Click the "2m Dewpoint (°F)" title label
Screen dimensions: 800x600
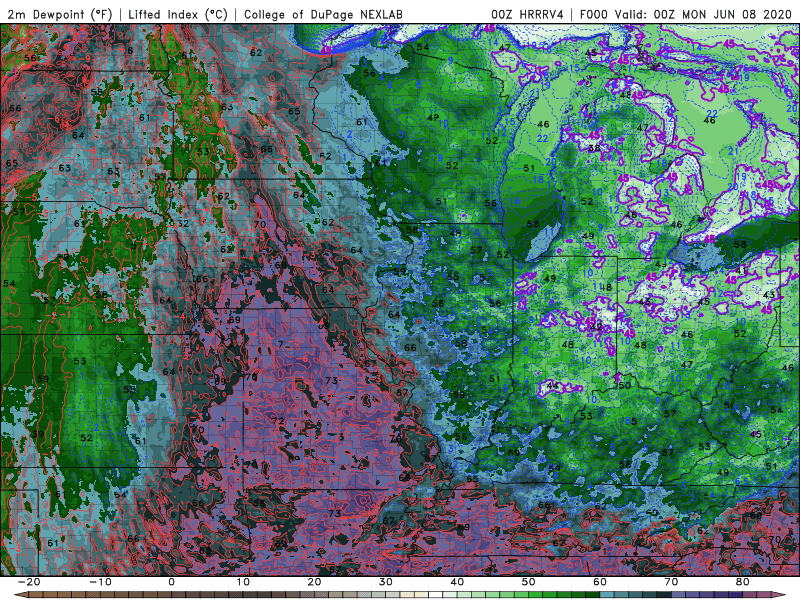(x=60, y=14)
